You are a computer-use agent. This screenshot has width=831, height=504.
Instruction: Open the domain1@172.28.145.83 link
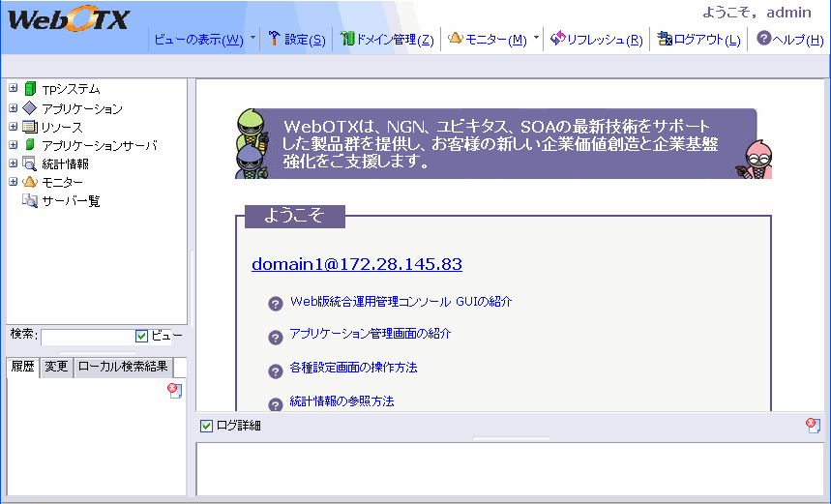tap(356, 264)
